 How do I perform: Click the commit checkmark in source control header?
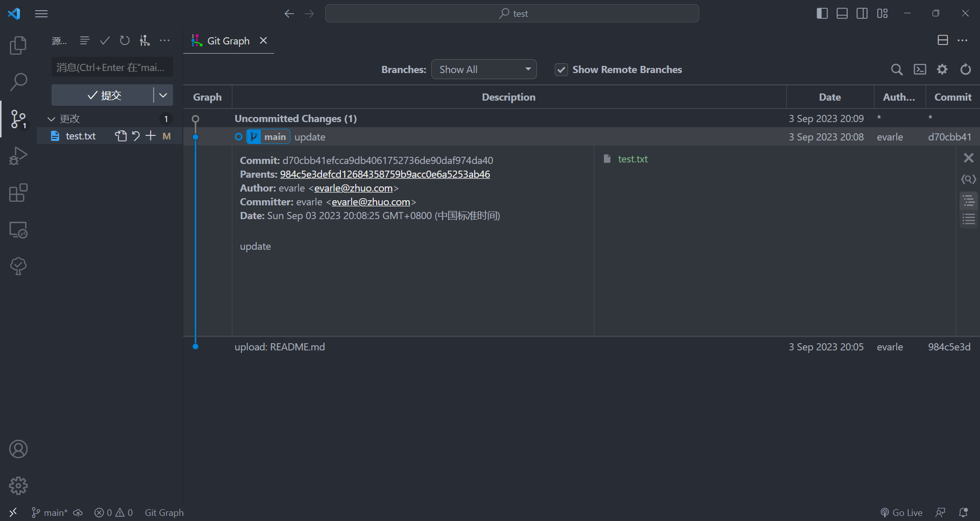[x=105, y=40]
